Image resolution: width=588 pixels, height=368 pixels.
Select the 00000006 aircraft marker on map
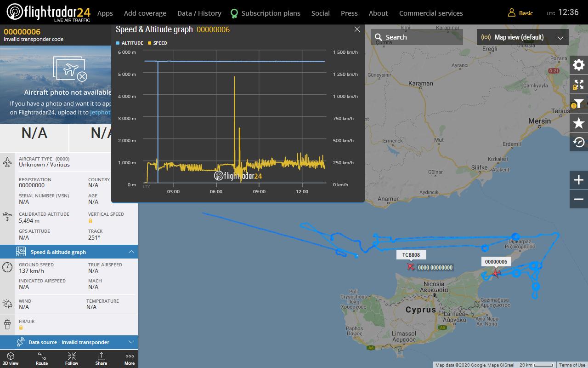496,274
